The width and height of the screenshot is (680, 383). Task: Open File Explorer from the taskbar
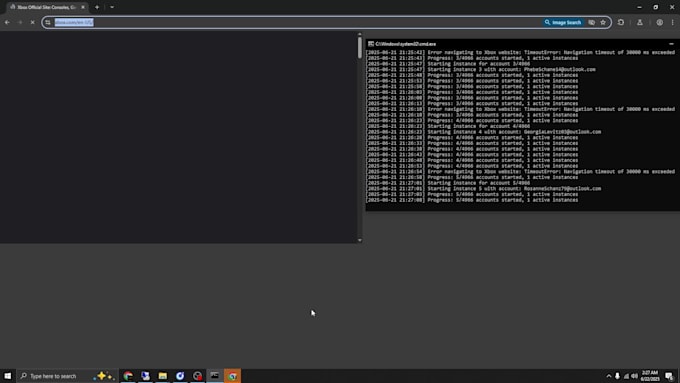point(163,376)
